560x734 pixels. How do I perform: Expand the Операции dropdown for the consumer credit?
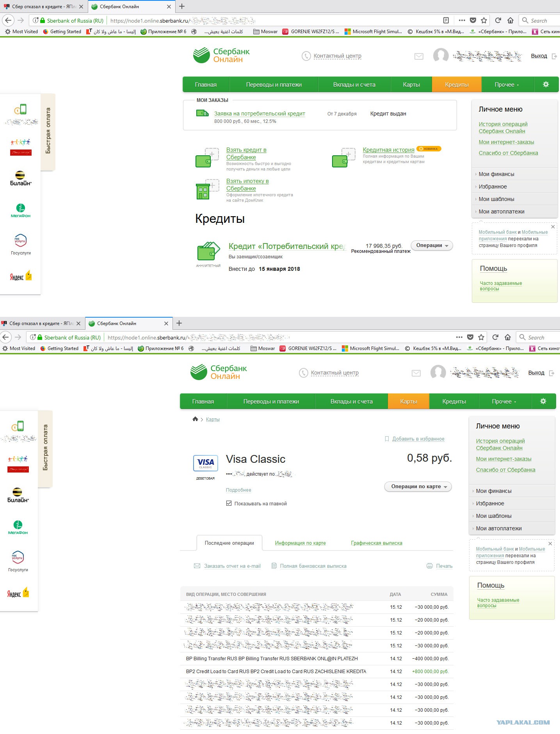point(432,245)
